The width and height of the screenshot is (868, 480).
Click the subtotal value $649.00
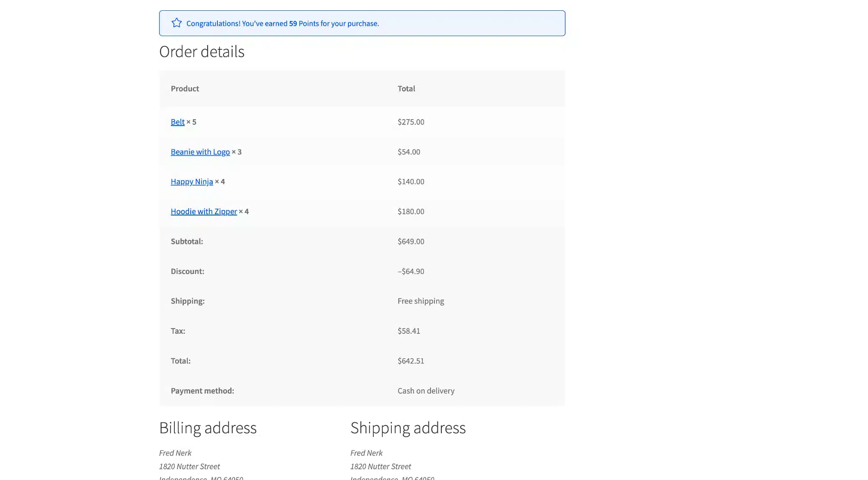pos(411,241)
